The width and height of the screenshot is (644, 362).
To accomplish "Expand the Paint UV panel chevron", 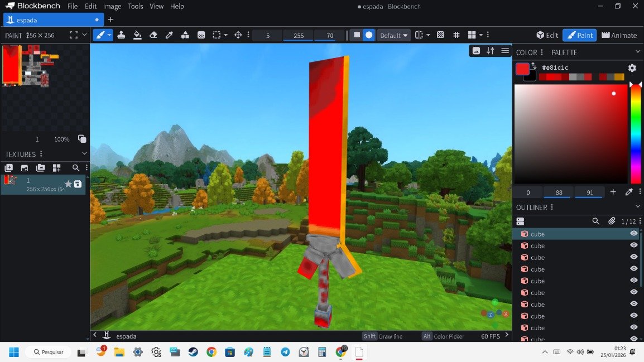I will [84, 35].
